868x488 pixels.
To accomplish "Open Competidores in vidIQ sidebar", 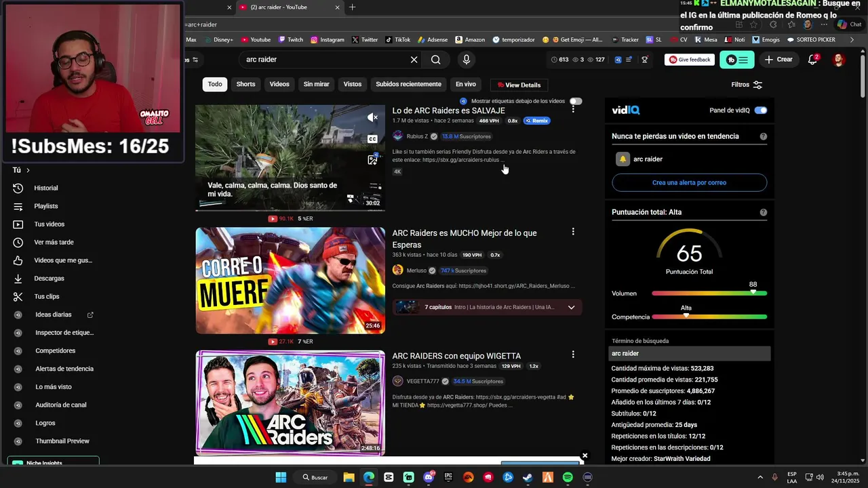I will (x=55, y=351).
